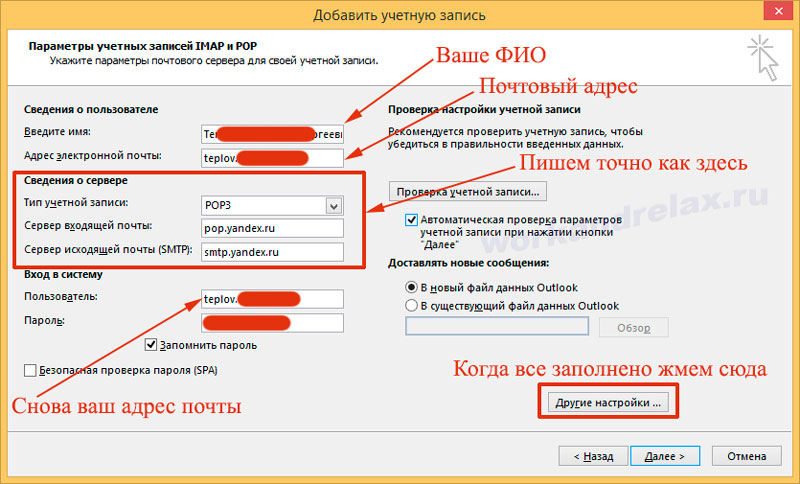The image size is (800, 484).
Task: Click the incoming server field pop.yandex.ru
Action: click(271, 228)
